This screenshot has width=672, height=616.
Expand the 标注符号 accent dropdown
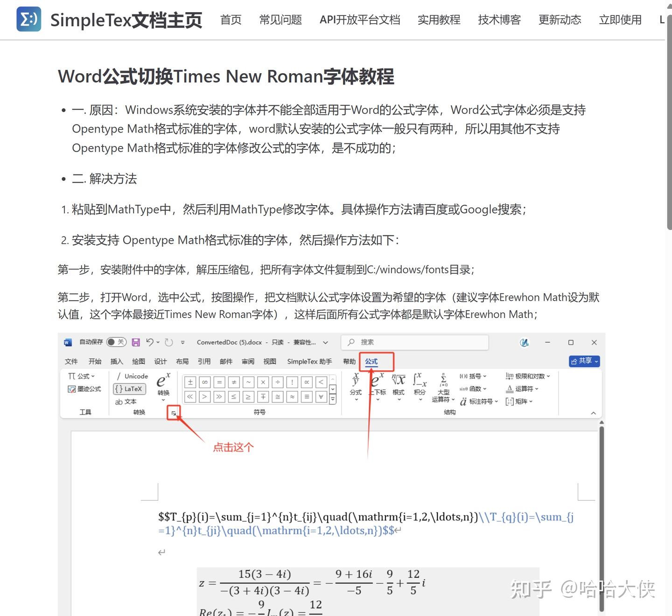click(x=479, y=401)
